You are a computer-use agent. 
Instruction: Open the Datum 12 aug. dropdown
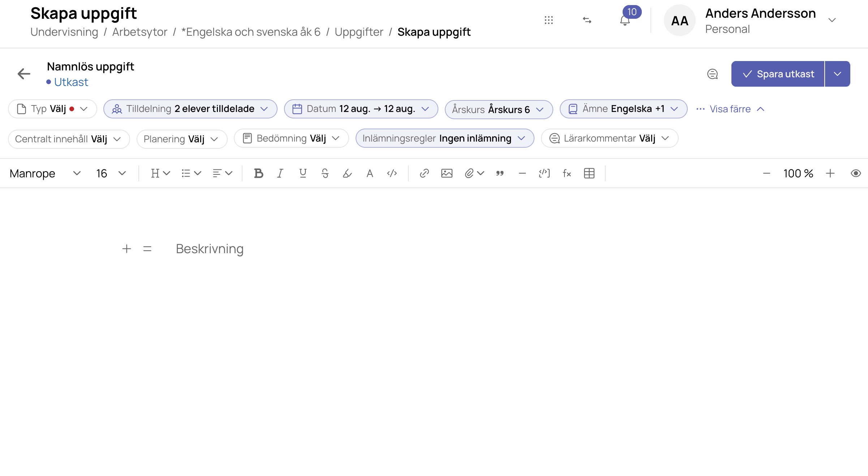(x=361, y=109)
